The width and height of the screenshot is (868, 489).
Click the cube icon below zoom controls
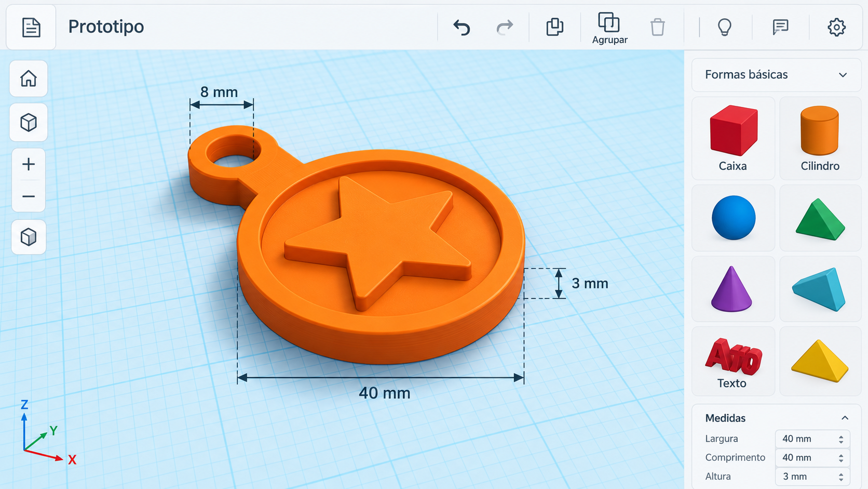[x=29, y=237]
